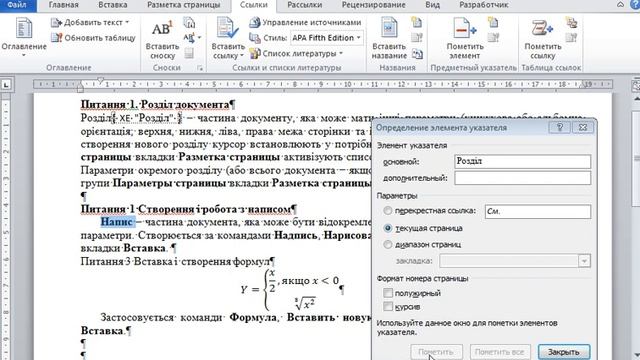Click the next footnote icon
The height and width of the screenshot is (360, 640).
(x=188, y=38)
